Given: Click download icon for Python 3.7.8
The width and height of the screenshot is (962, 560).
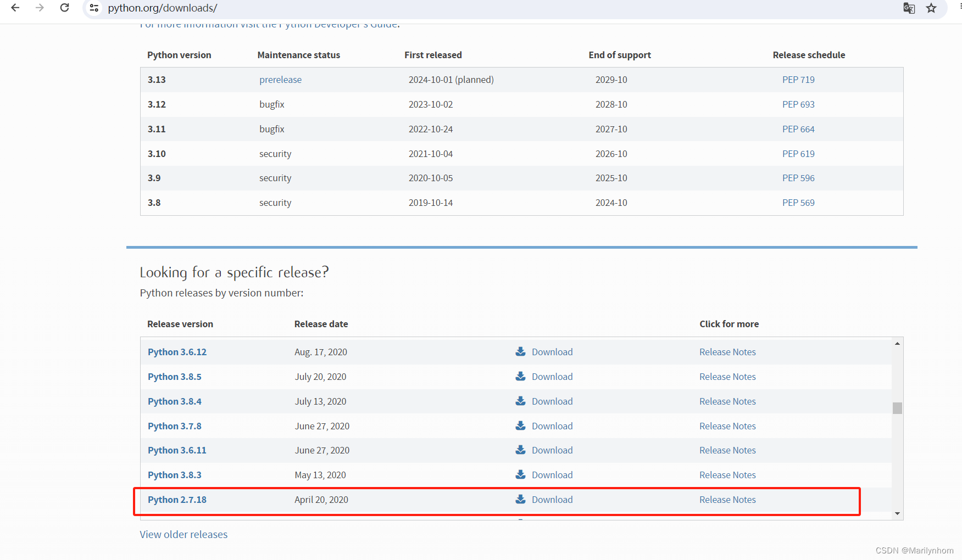Looking at the screenshot, I should pos(520,425).
